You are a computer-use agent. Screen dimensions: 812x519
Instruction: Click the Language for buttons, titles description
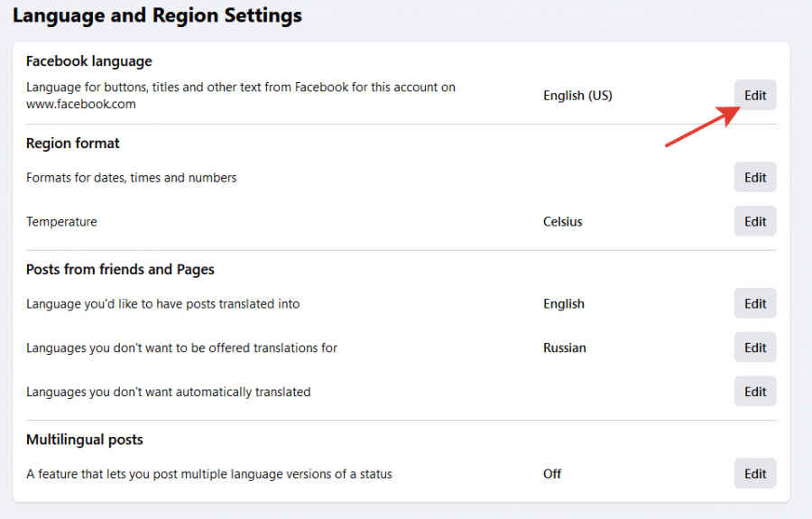(241, 96)
